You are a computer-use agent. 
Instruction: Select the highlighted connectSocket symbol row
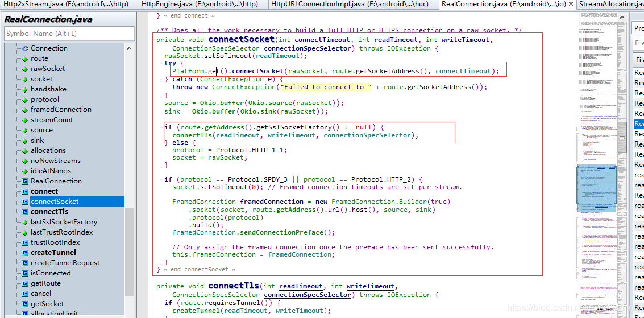coord(77,202)
